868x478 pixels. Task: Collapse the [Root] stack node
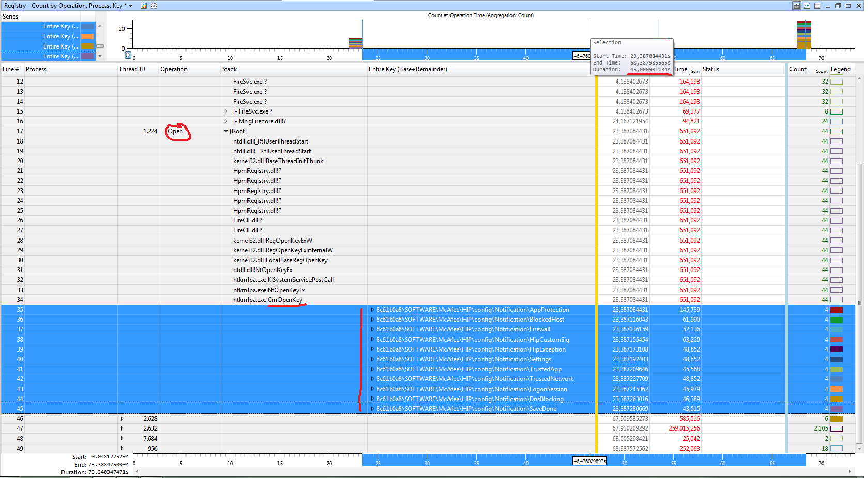pyautogui.click(x=226, y=131)
